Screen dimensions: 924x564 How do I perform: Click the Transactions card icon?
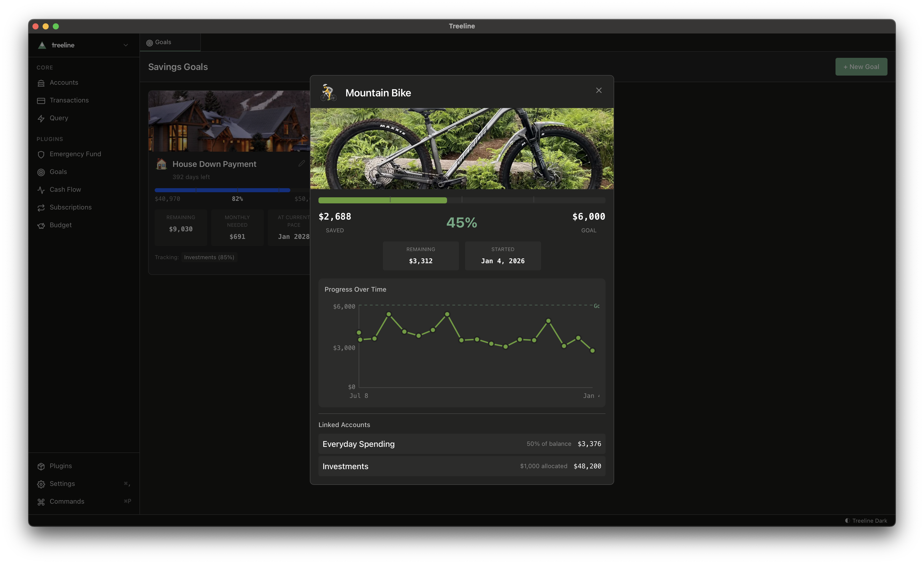(x=41, y=100)
